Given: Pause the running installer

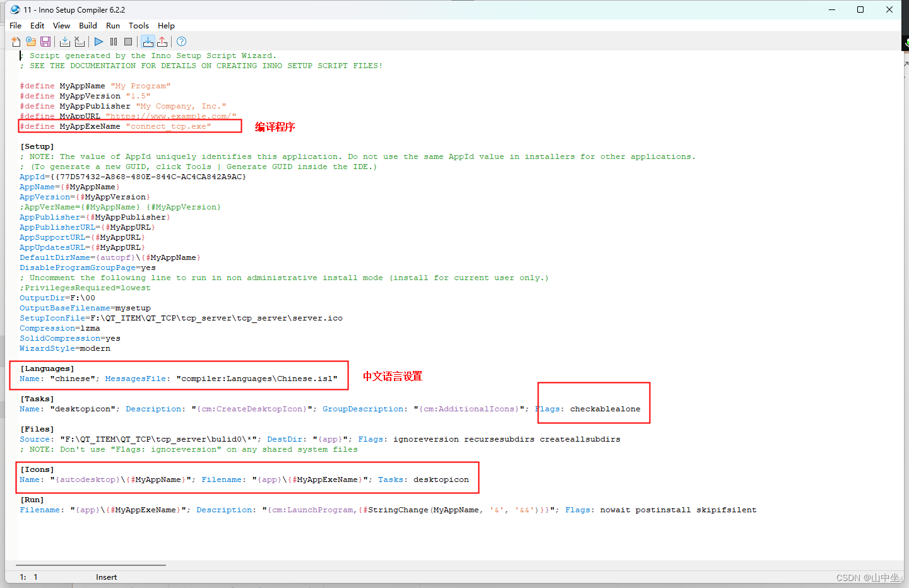Looking at the screenshot, I should point(114,42).
